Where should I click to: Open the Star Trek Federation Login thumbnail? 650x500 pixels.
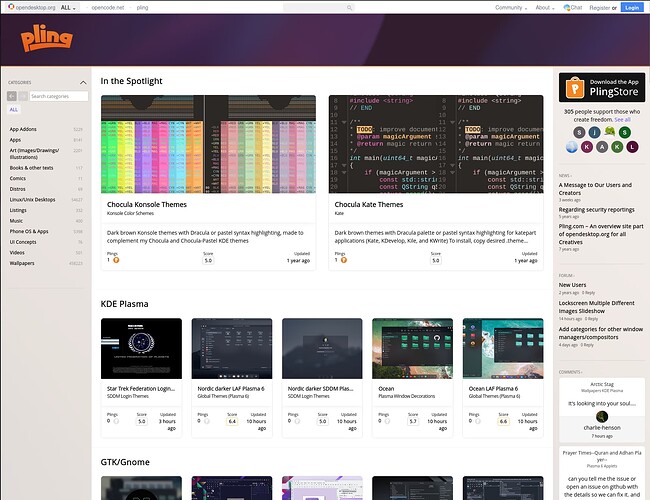tap(141, 349)
